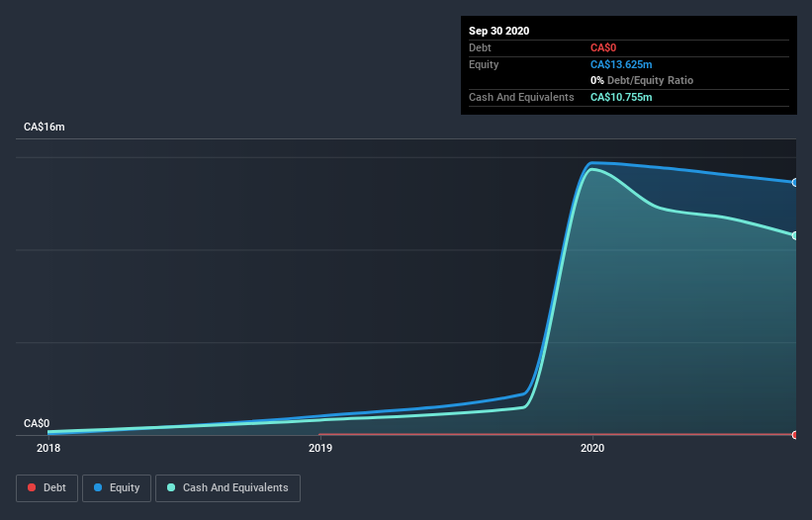This screenshot has height=520, width=812.
Task: Click the blue Equity legend dot
Action: tap(98, 487)
